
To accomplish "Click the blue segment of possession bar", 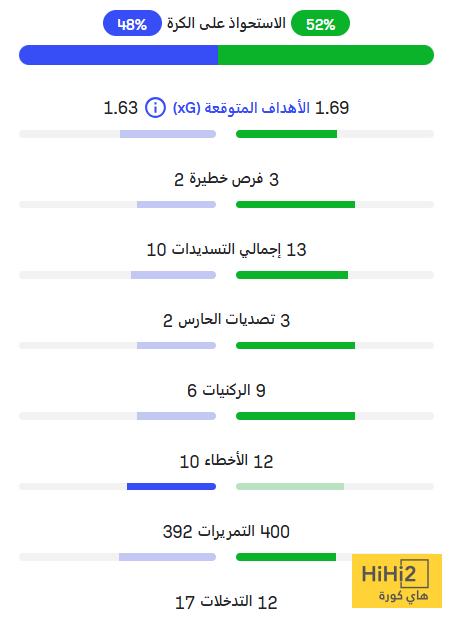I will coord(118,55).
